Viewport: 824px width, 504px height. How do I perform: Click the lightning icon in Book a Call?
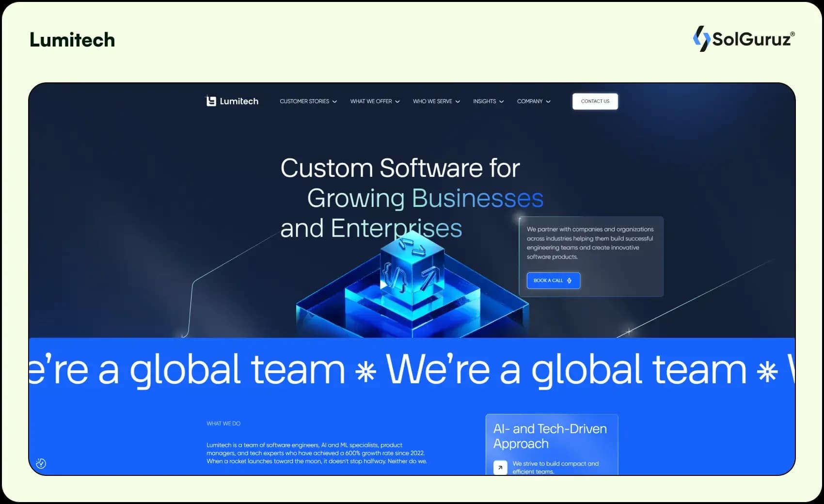[x=570, y=281]
